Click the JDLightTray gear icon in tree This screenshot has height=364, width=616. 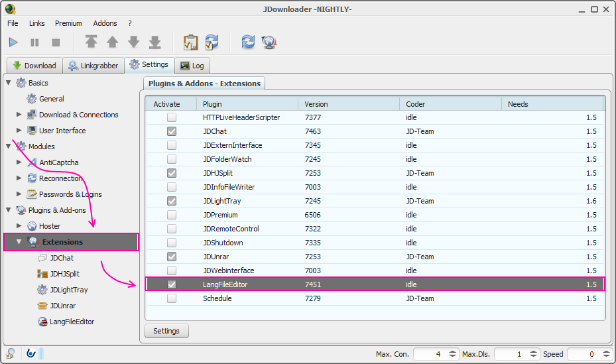click(x=42, y=290)
